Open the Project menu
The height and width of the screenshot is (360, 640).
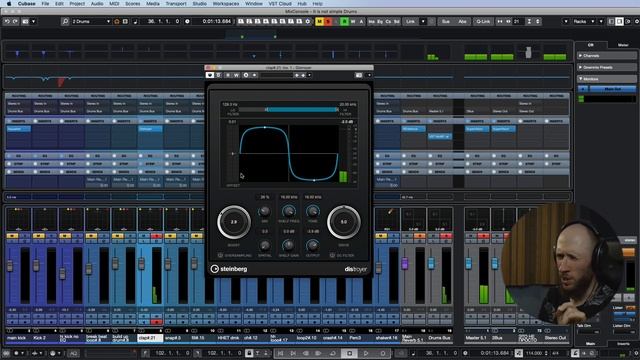[77, 4]
